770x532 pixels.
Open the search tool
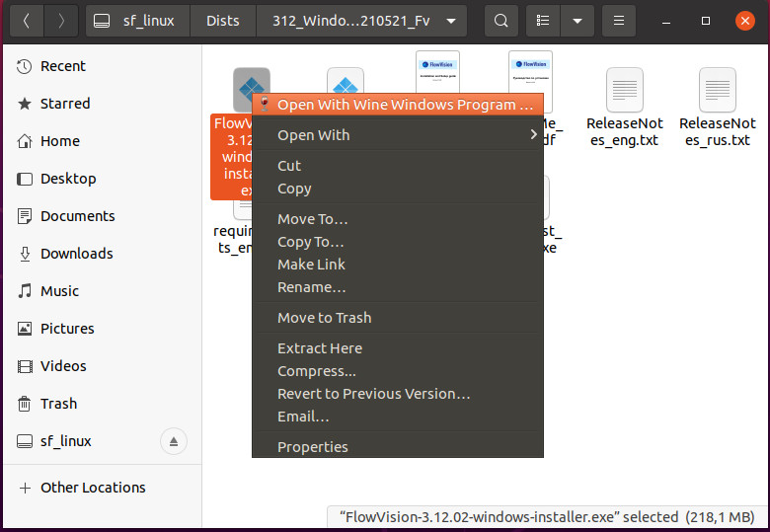500,21
